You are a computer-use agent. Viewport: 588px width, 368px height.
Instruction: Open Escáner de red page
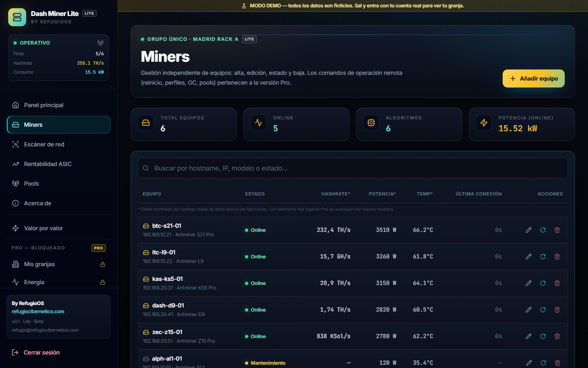click(59, 144)
